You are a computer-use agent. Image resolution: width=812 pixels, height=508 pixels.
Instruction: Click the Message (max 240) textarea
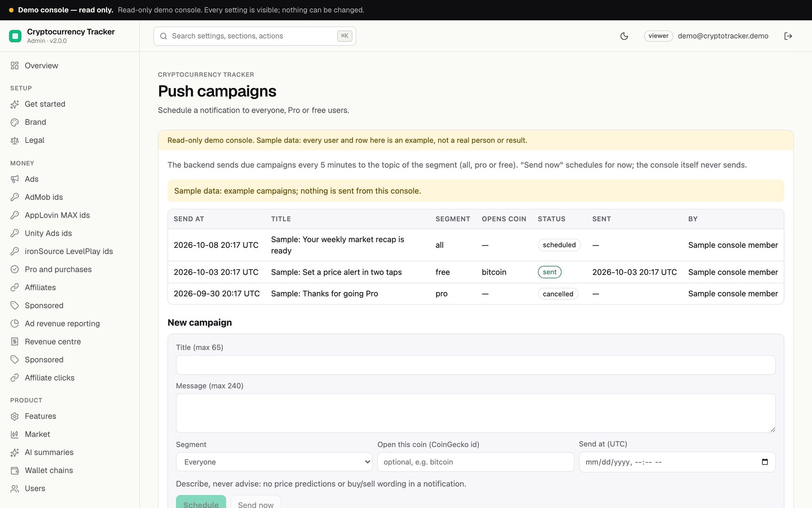click(x=475, y=413)
